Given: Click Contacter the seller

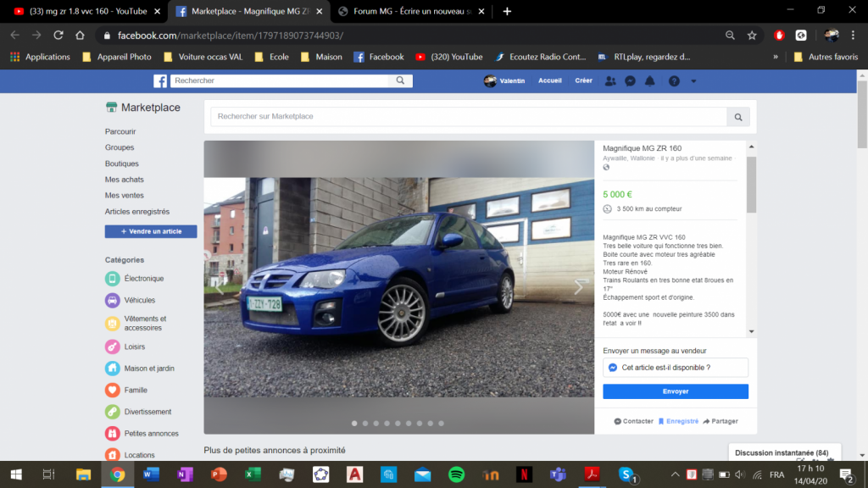Looking at the screenshot, I should (x=633, y=421).
